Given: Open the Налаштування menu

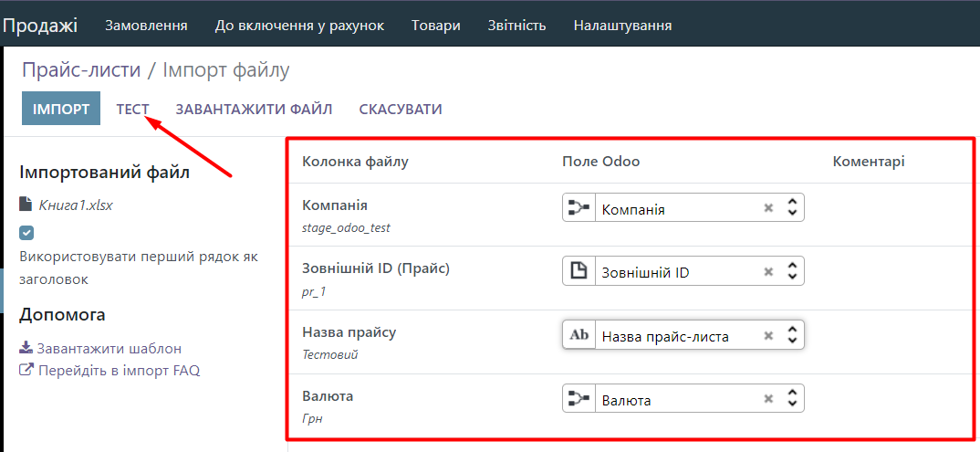Looking at the screenshot, I should coord(622,26).
